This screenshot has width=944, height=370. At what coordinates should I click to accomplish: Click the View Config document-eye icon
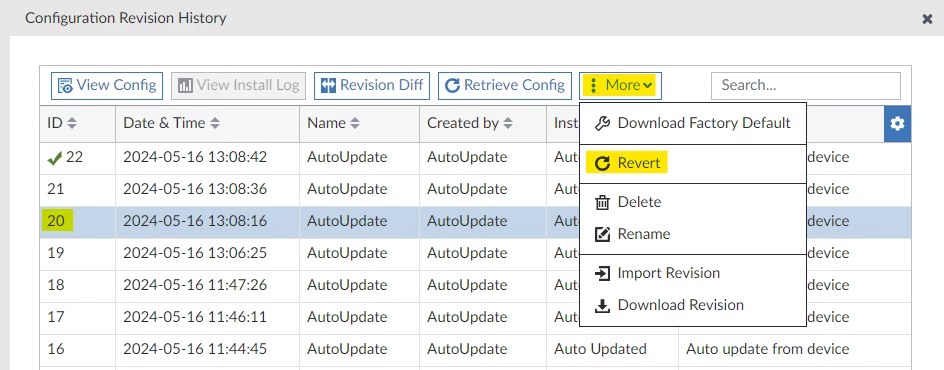[x=65, y=85]
